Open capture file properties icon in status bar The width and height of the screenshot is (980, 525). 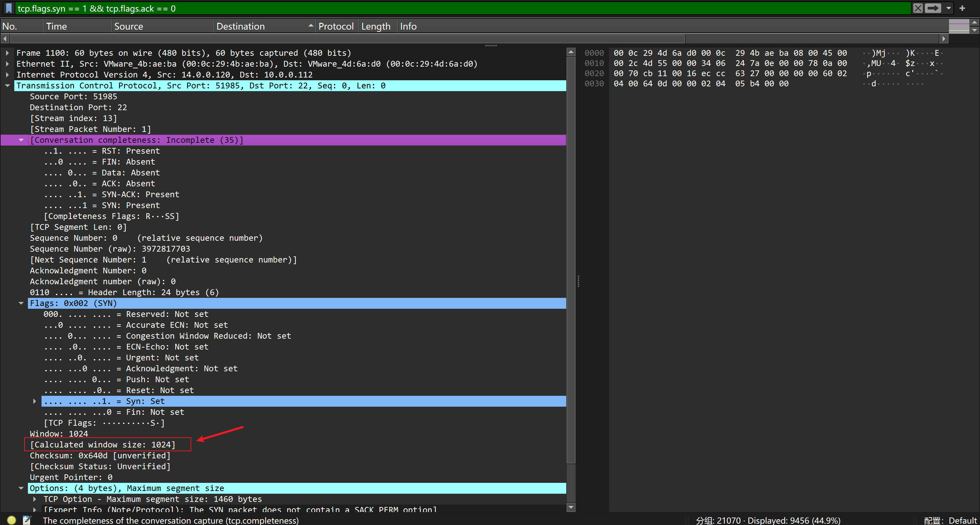coord(27,520)
